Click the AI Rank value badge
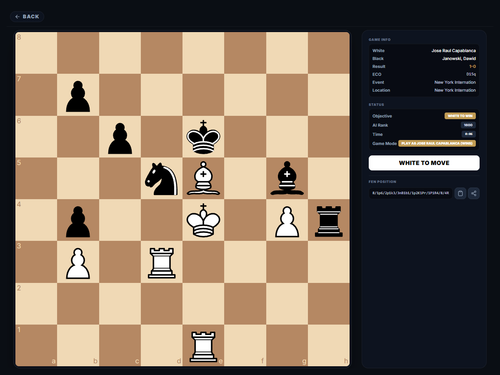500x375 pixels. 468,125
